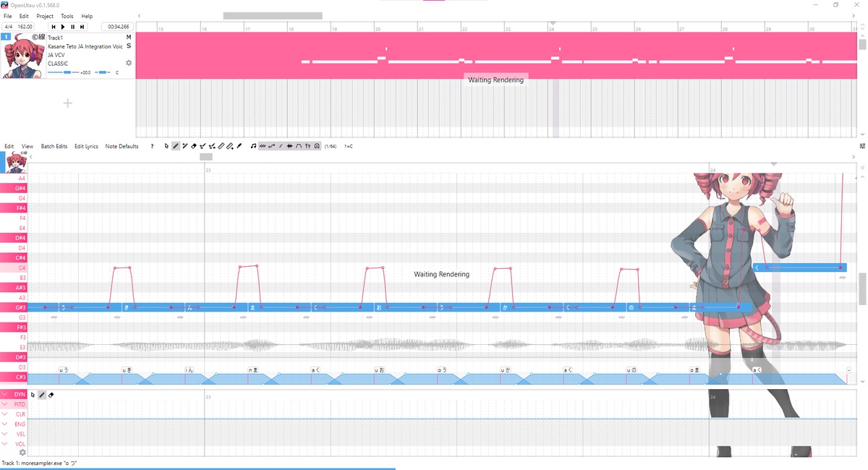The image size is (868, 470).
Task: Open the 1=C key selector
Action: tap(348, 146)
